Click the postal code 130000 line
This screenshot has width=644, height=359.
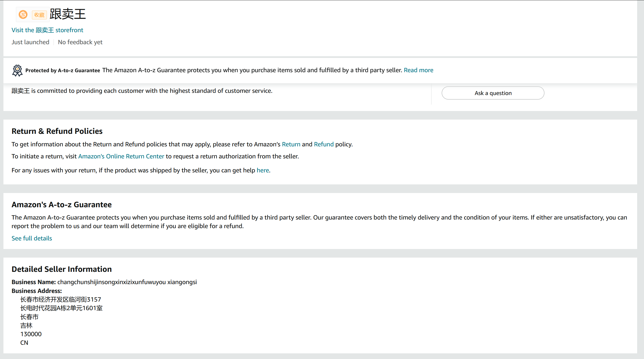31,334
